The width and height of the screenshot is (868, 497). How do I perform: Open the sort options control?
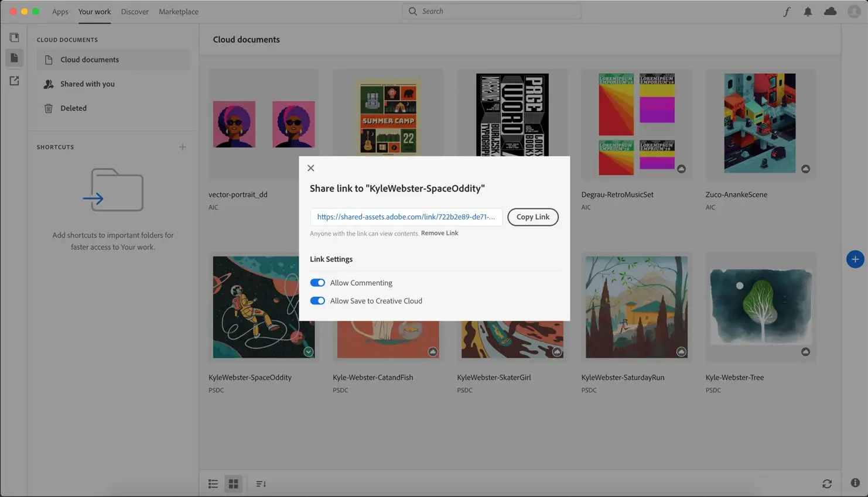(x=260, y=484)
